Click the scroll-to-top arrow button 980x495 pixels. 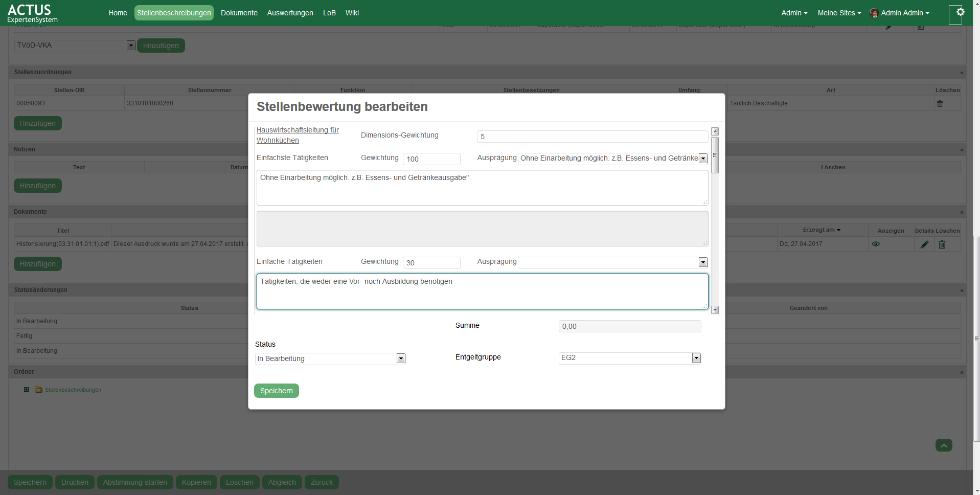coord(943,445)
